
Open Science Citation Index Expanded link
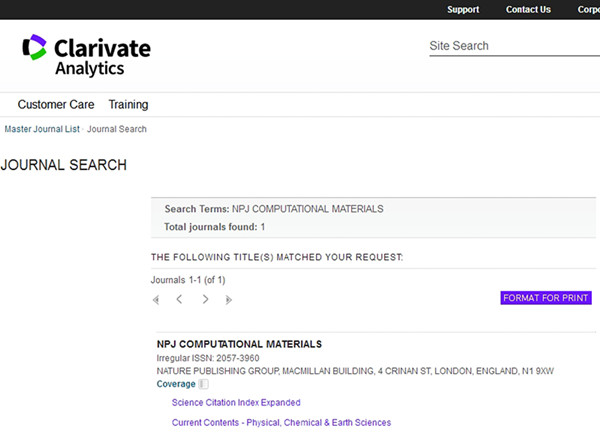[x=236, y=402]
